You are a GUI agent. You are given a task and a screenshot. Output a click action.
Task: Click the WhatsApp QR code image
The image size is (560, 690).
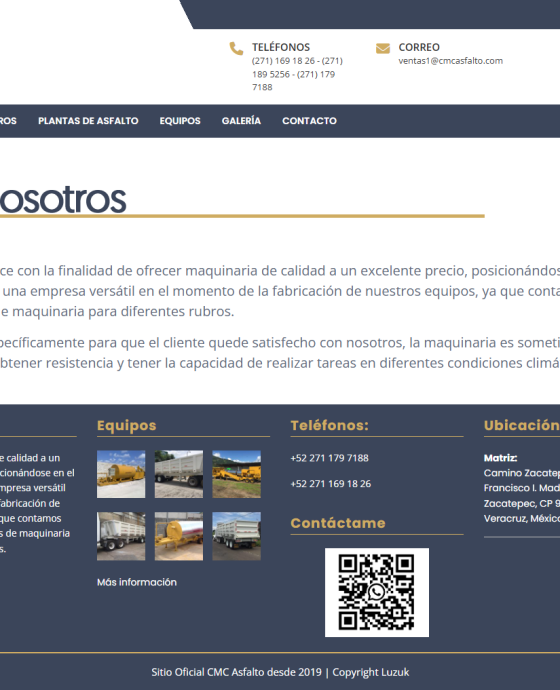pyautogui.click(x=377, y=592)
